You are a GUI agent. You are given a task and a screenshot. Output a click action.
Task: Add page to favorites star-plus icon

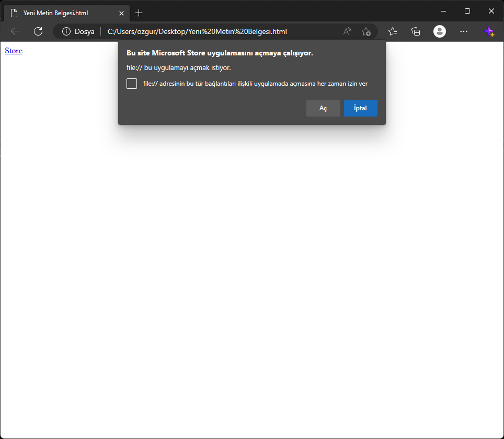tap(366, 31)
